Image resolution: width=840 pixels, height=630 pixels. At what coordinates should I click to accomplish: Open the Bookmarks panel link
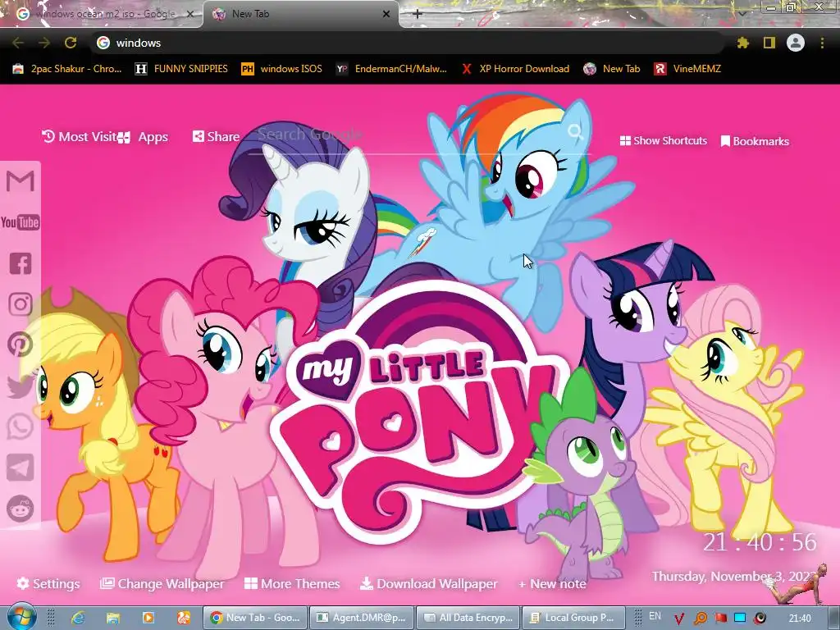pyautogui.click(x=755, y=141)
